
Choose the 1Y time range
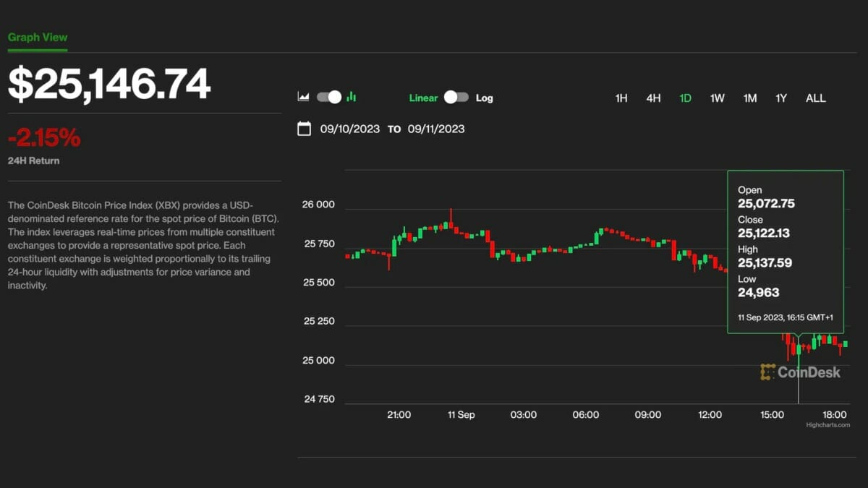click(x=781, y=98)
